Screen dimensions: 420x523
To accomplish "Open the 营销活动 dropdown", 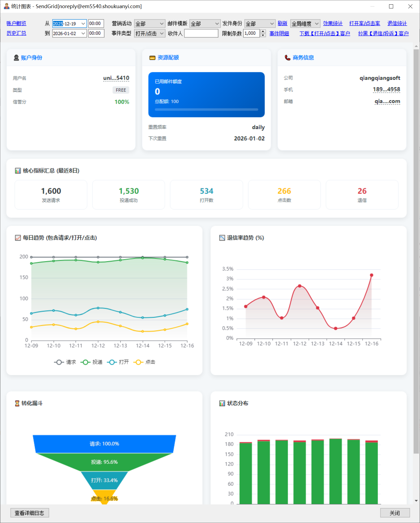I will (149, 24).
